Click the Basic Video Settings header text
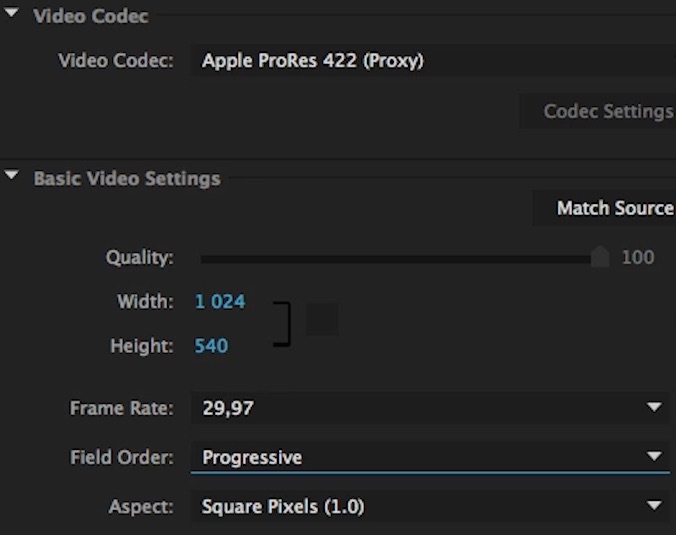The image size is (676, 535). tap(127, 179)
